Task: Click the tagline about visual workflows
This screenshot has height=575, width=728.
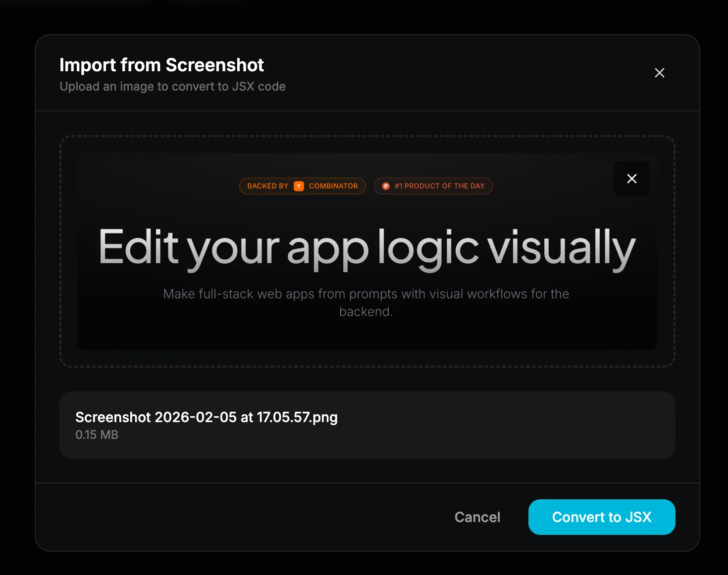Action: [x=366, y=302]
